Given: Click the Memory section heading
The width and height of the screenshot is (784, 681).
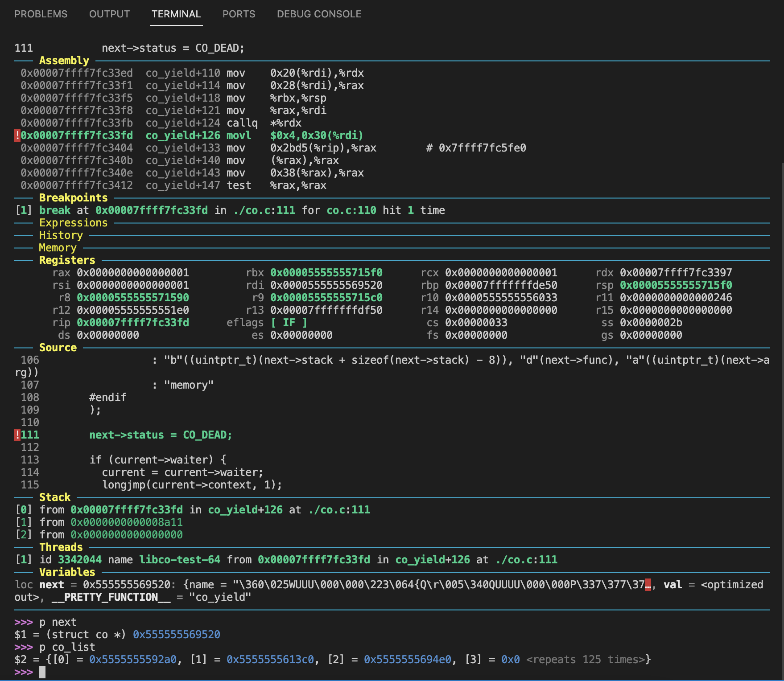Looking at the screenshot, I should coord(58,247).
